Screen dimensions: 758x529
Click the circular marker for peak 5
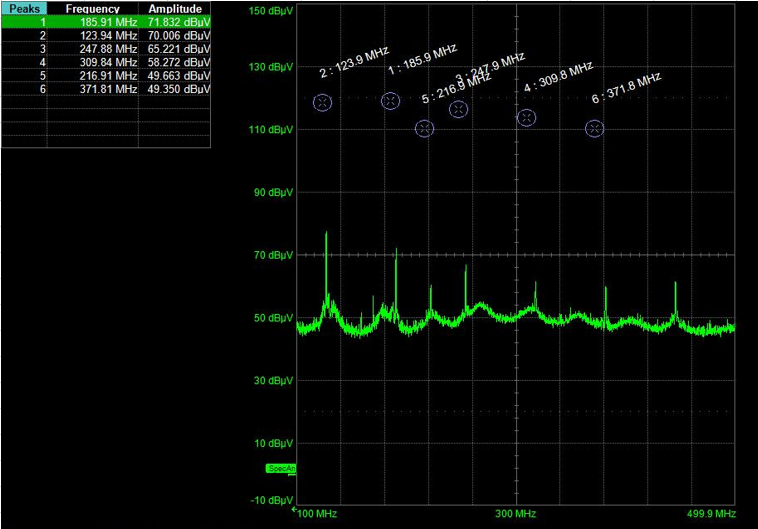(x=424, y=129)
